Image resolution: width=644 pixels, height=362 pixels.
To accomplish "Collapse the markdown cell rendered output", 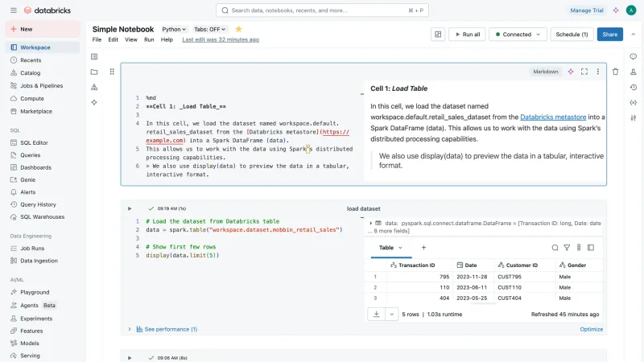I will (361, 94).
